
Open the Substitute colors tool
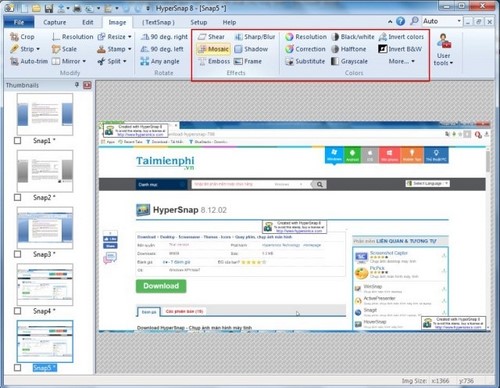point(305,61)
